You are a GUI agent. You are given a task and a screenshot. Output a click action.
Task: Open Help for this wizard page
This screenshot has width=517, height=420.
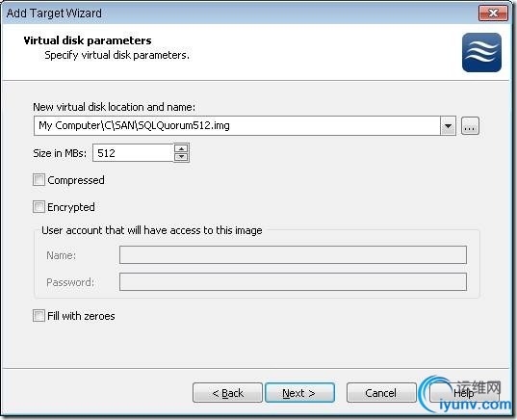[463, 393]
